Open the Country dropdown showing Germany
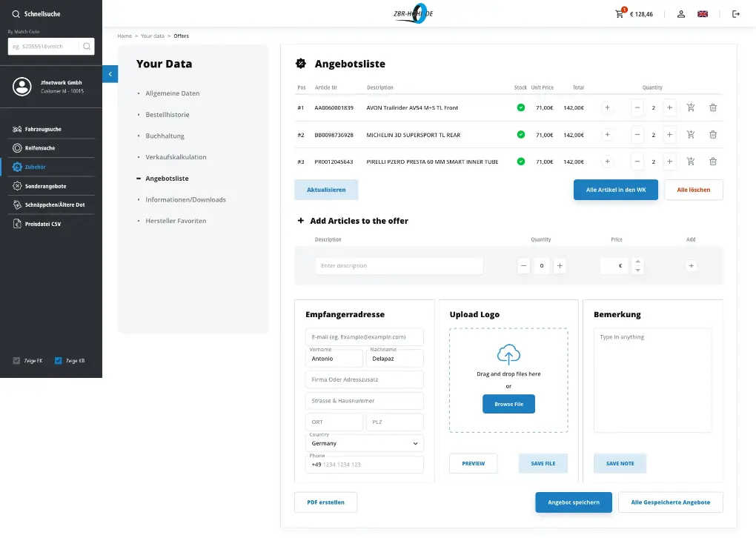The image size is (756, 538). (365, 443)
